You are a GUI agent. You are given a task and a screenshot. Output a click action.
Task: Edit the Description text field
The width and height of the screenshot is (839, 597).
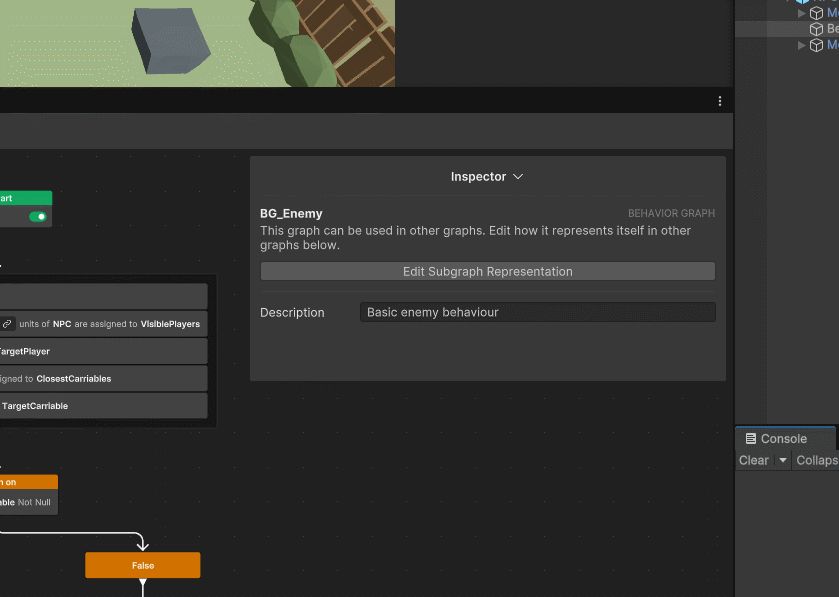point(537,312)
